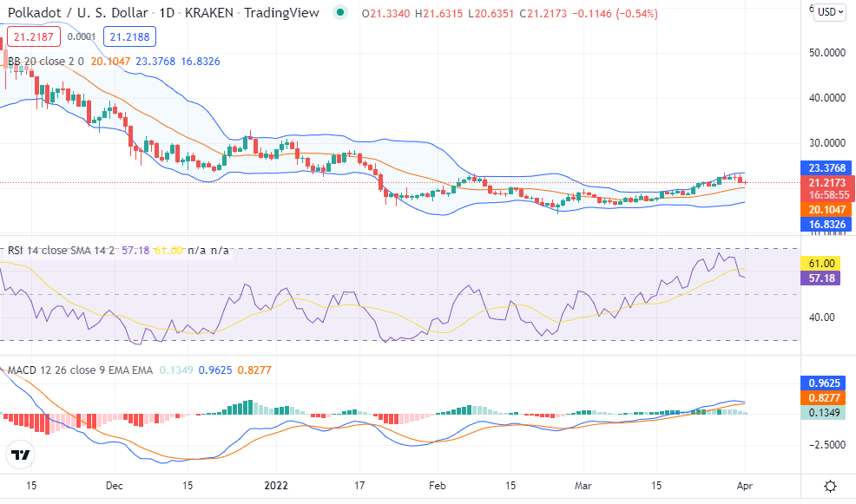This screenshot has width=856, height=504.
Task: Click the MACD 0.9625 blue axis label
Action: coord(824,383)
